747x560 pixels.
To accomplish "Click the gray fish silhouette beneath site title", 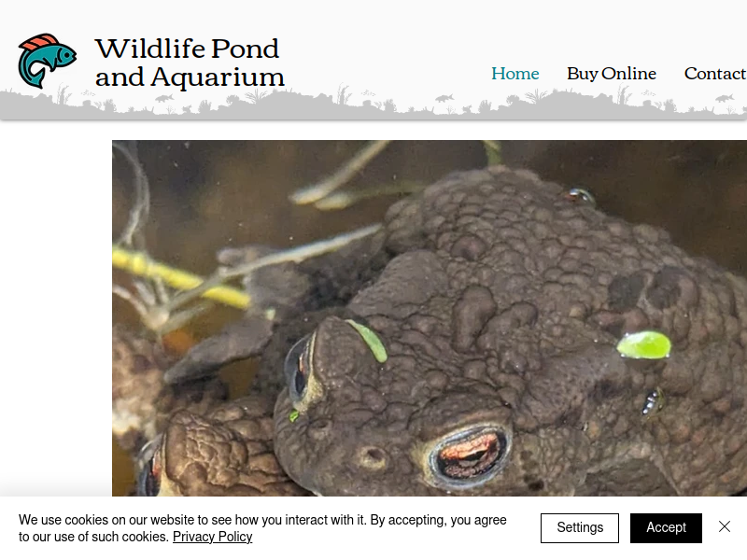I will (x=164, y=98).
